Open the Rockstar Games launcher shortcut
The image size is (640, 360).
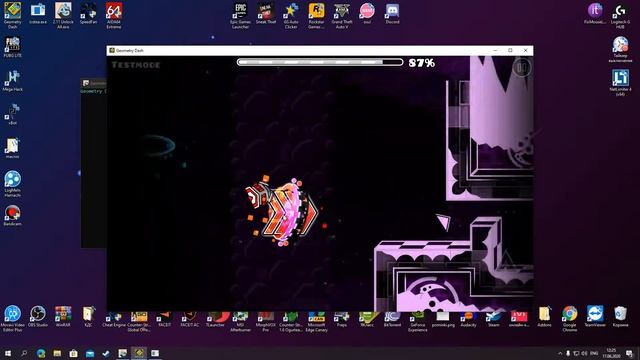316,16
